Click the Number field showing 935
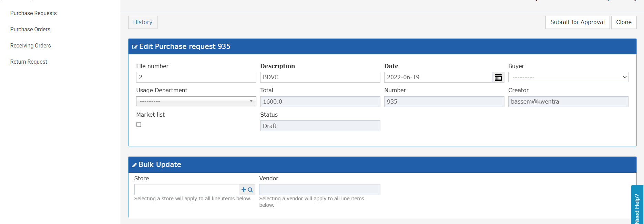Screen dimensions: 644x224 coord(444,102)
